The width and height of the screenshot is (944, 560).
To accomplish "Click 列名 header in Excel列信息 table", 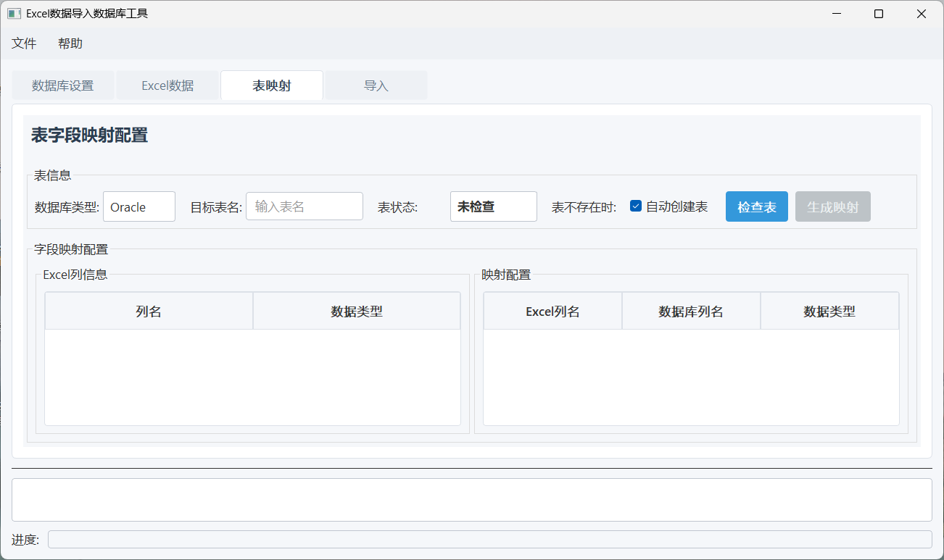I will (149, 312).
